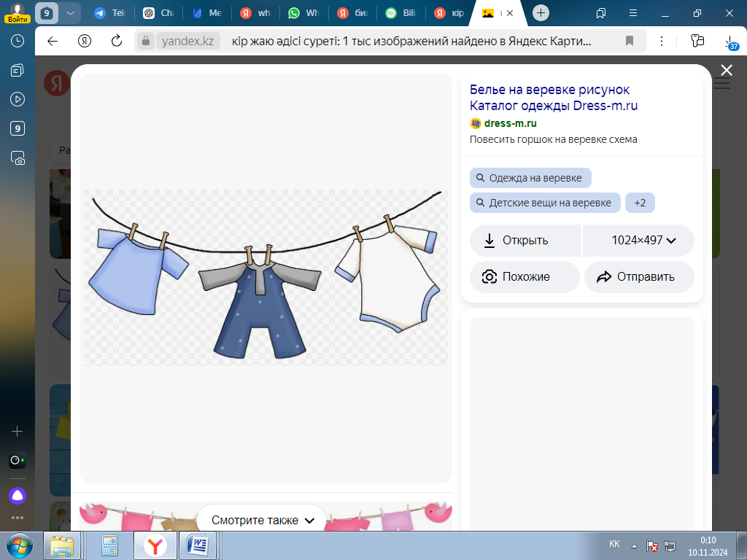The width and height of the screenshot is (747, 560).
Task: Reload the page with the refresh icon
Action: [x=116, y=41]
